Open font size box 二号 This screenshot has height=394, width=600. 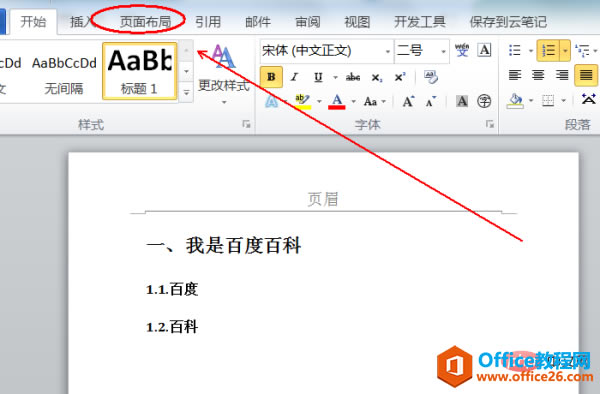421,50
